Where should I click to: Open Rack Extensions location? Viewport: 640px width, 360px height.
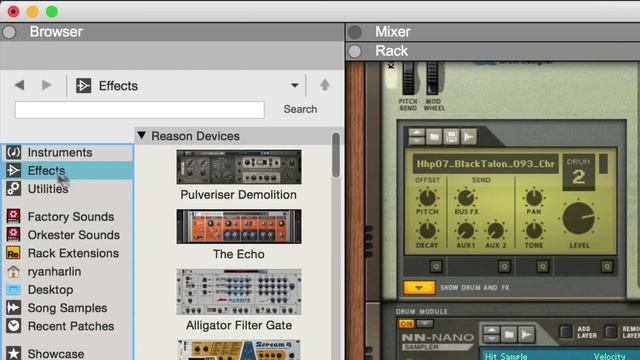point(67,253)
